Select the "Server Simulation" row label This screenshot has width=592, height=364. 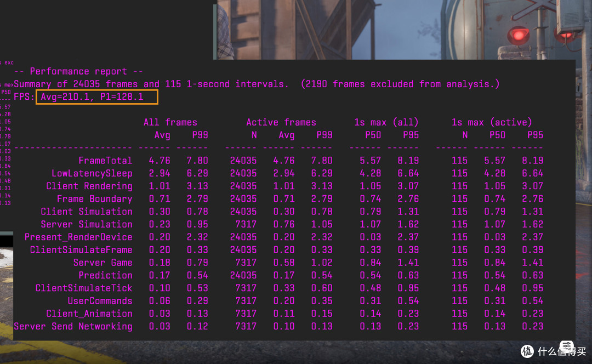click(87, 224)
